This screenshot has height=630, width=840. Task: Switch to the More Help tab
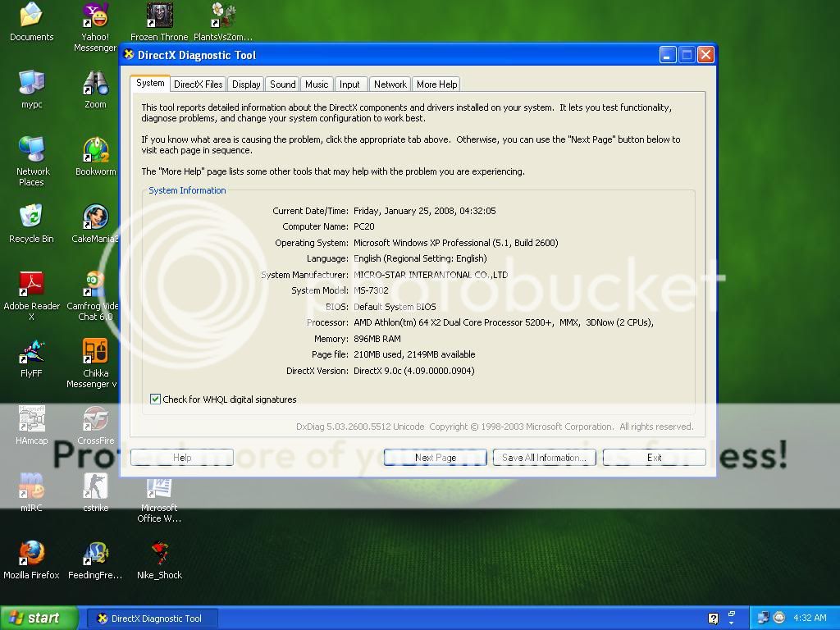tap(436, 84)
